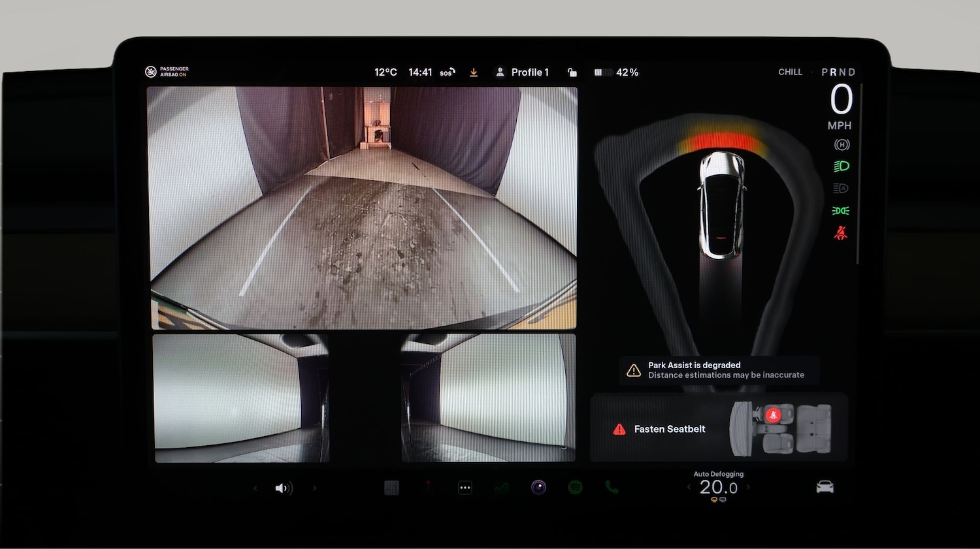Open the camera app in bottom bar
Screen dimensions: 980x549
pyautogui.click(x=538, y=487)
